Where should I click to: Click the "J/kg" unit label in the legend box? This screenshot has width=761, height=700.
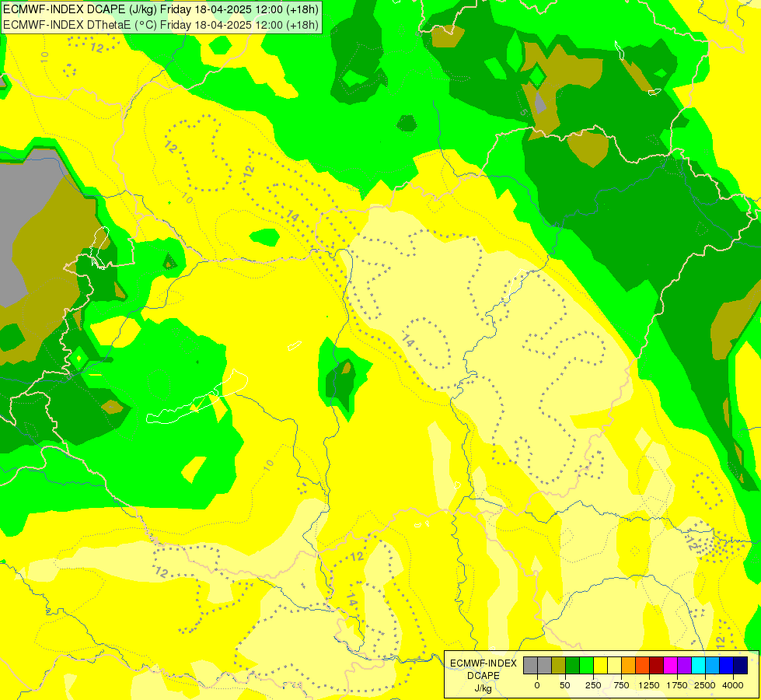(x=483, y=688)
